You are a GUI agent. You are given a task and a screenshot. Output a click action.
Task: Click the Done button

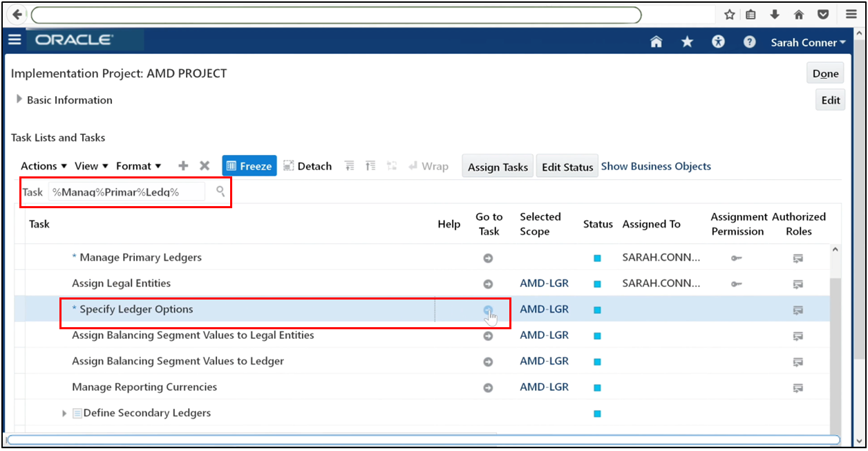[x=824, y=72]
